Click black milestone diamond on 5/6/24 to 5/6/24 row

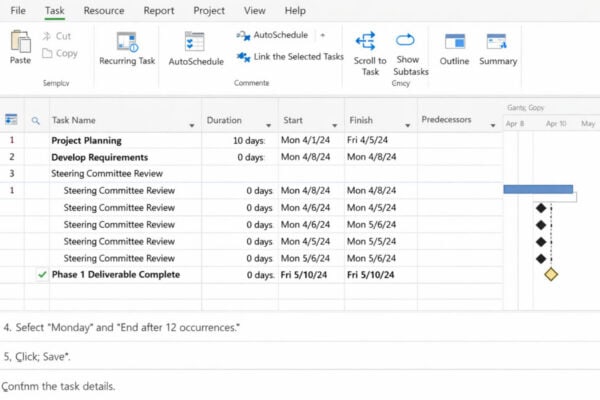(541, 259)
